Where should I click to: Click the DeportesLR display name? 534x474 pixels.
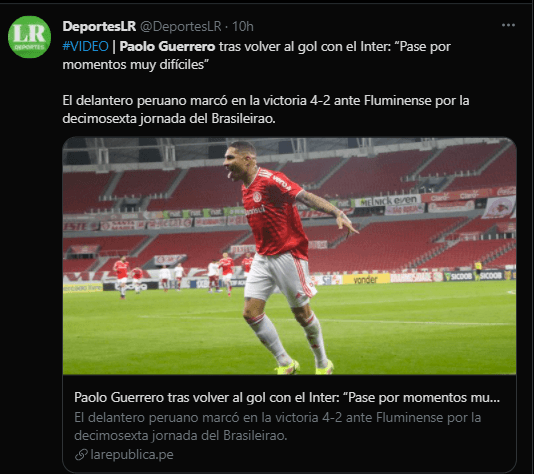[x=99, y=26]
